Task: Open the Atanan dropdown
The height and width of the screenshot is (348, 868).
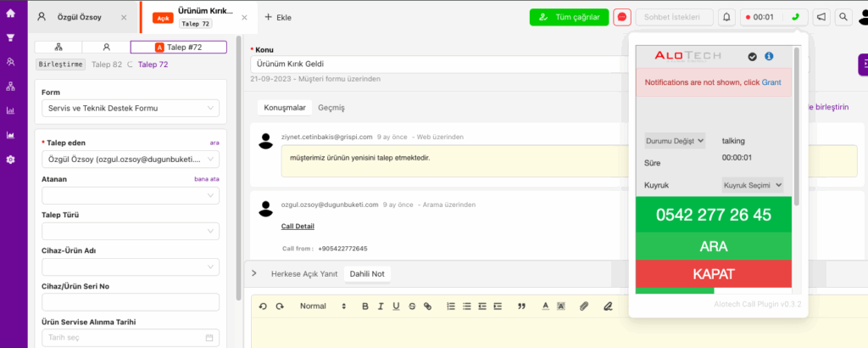Action: pos(130,195)
